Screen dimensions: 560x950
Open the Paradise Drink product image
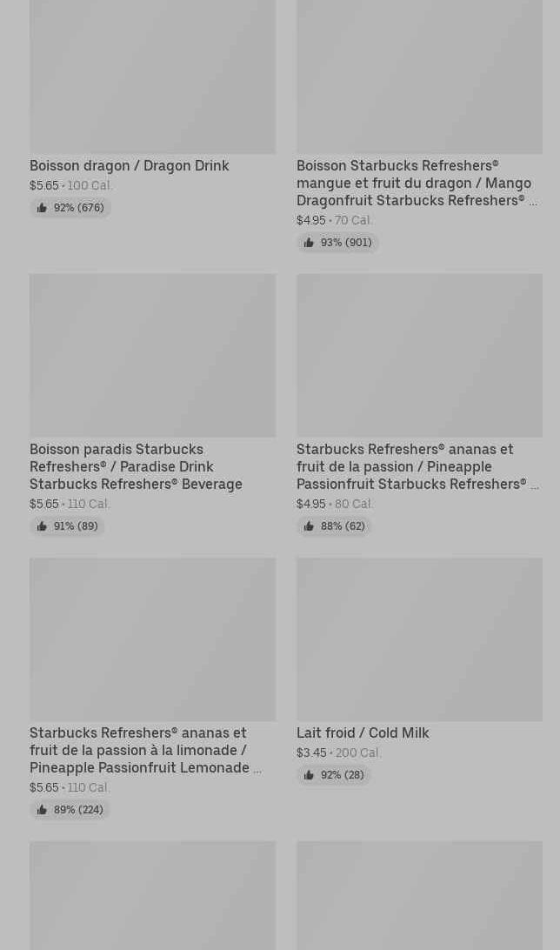point(152,355)
